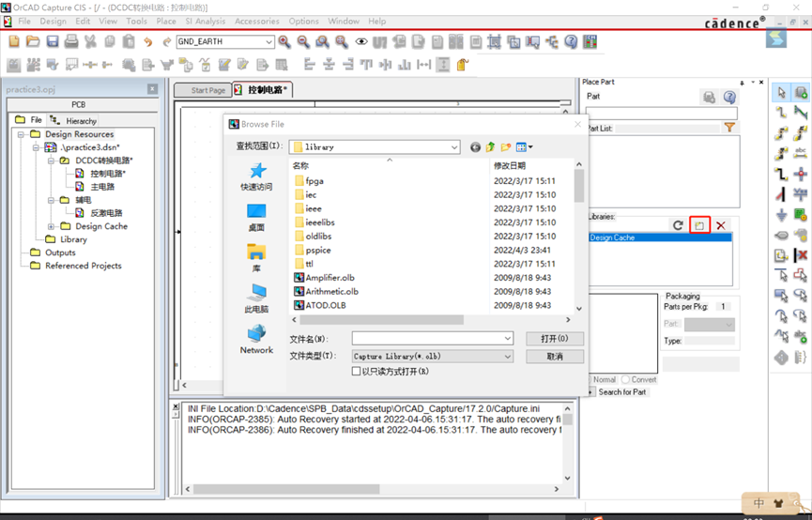The width and height of the screenshot is (812, 520).
Task: Click the Place Part help icon
Action: pyautogui.click(x=729, y=97)
